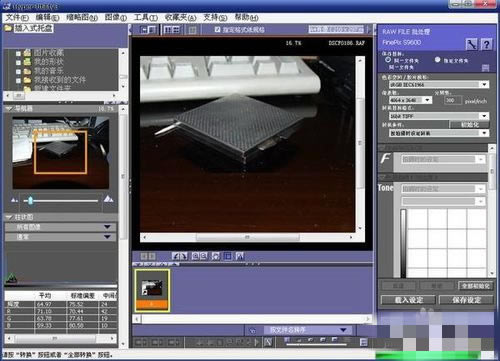This screenshot has width=500, height=361.
Task: Open the question-mark help icon in RAW panel
Action: click(487, 44)
